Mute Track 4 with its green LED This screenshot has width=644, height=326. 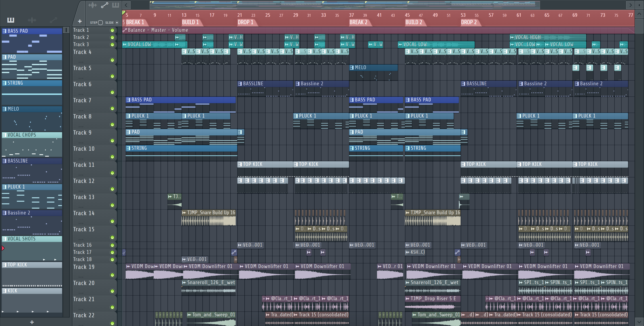pos(112,60)
